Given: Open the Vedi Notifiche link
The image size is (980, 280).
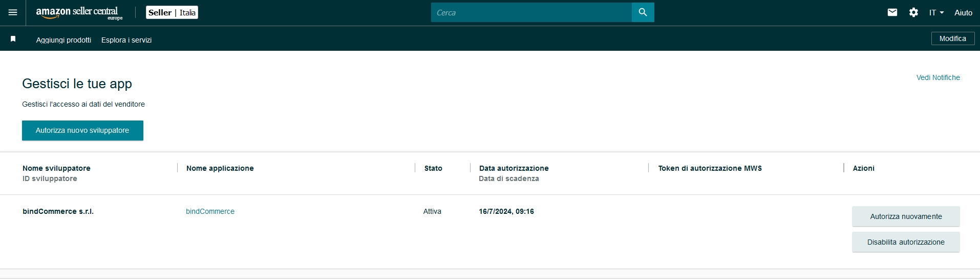Looking at the screenshot, I should (x=938, y=77).
